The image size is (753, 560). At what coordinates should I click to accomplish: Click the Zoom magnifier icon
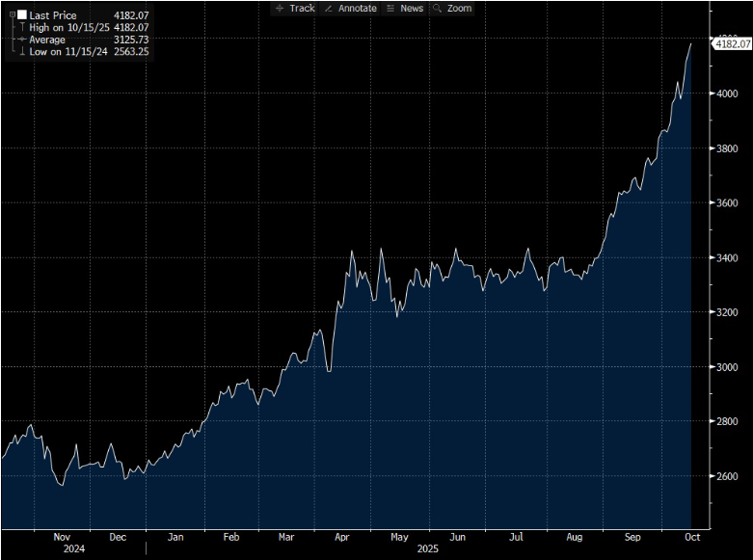tap(437, 8)
